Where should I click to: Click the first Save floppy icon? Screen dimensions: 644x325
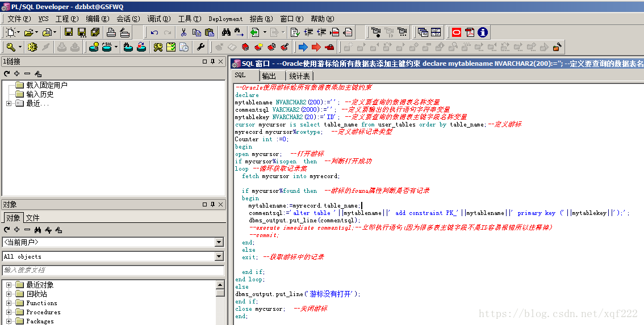pos(69,32)
